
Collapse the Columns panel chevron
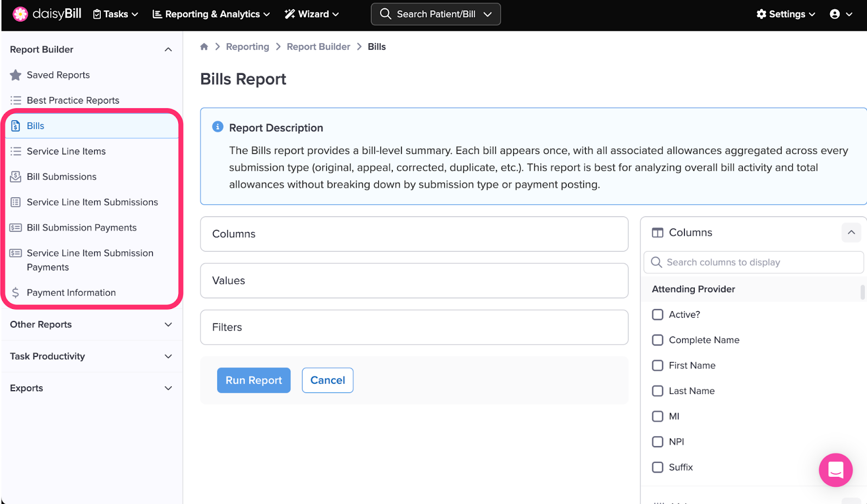[x=851, y=232]
